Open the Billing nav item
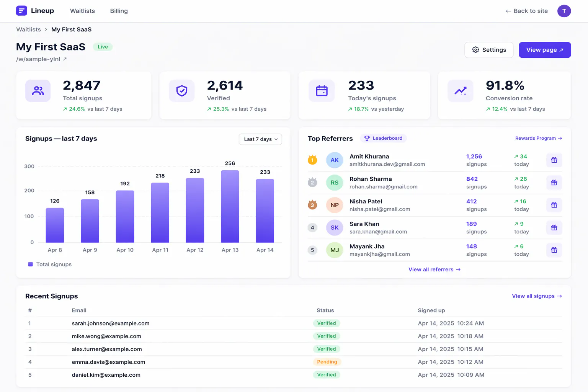Image resolution: width=588 pixels, height=392 pixels. tap(119, 11)
